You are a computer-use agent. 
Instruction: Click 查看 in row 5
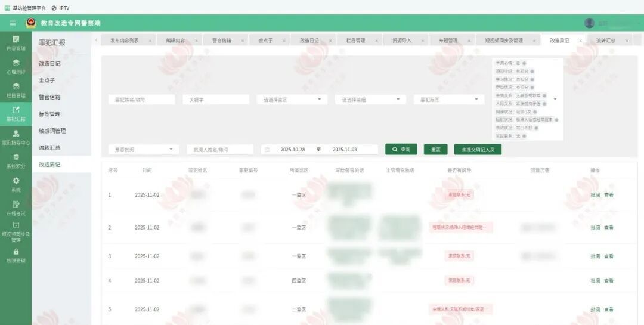click(x=609, y=309)
